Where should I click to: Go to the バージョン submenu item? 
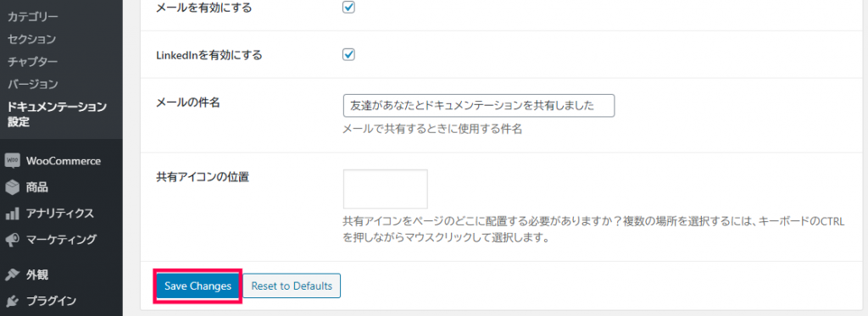(33, 85)
